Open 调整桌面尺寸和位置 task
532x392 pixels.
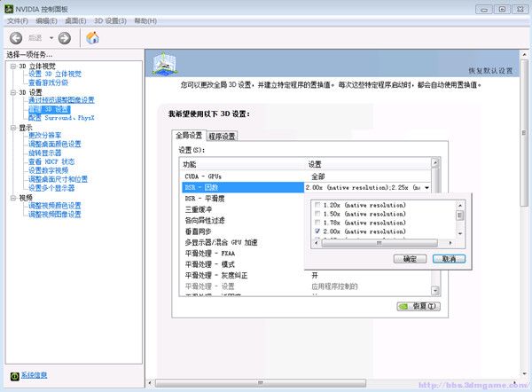tap(58, 179)
